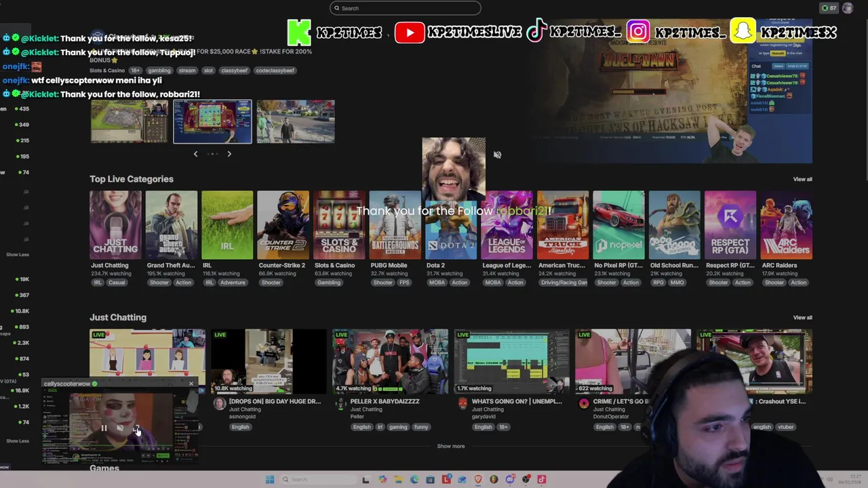Open the No Pixel RP category card
The image size is (868, 488).
pyautogui.click(x=618, y=225)
